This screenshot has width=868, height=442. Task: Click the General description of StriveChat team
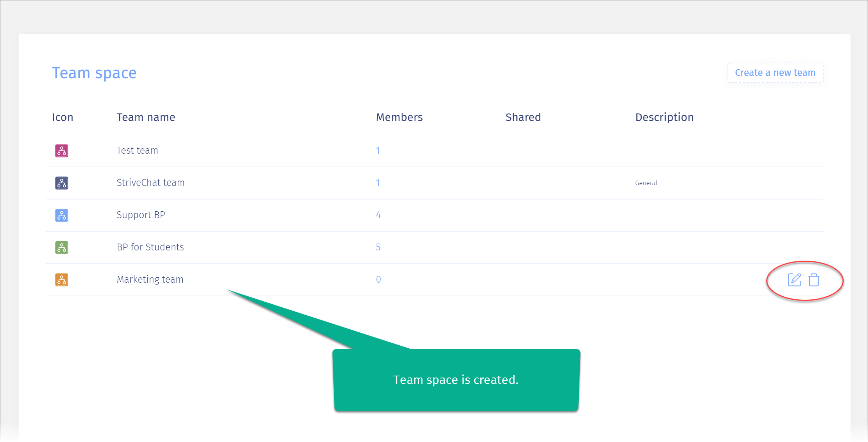pos(646,183)
